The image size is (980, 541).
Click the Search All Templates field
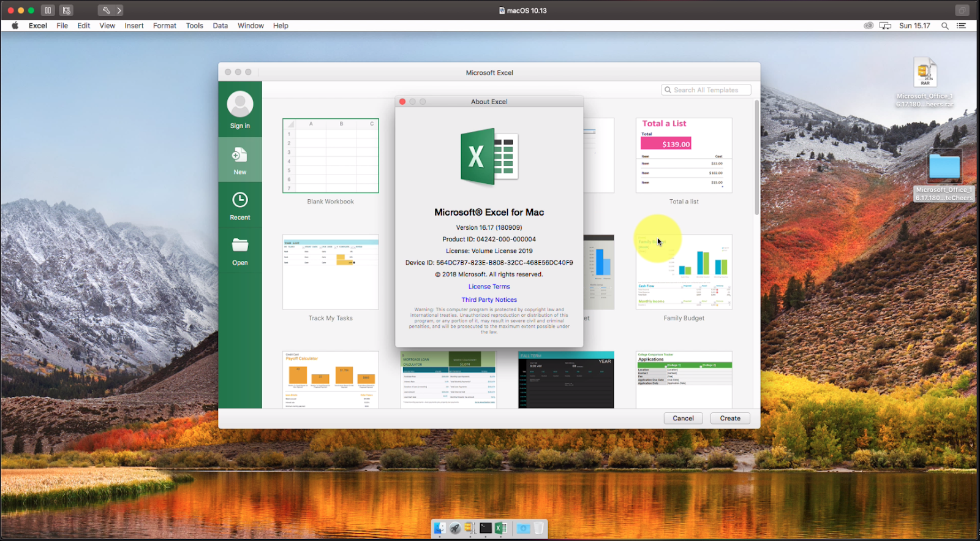tap(706, 90)
